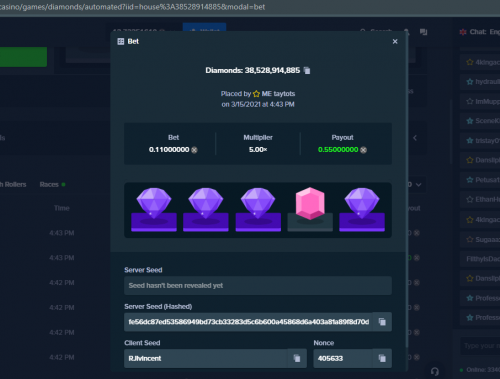The height and width of the screenshot is (379, 500).
Task: Click the star icon next to ME taytots
Action: [x=256, y=94]
